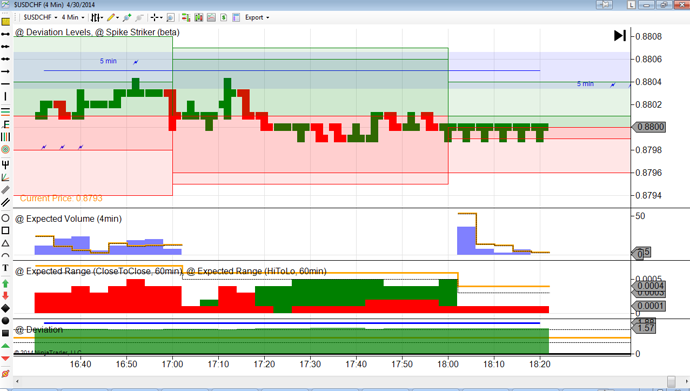Click the 0.8800 price marker
690x391 pixels.
[x=649, y=127]
